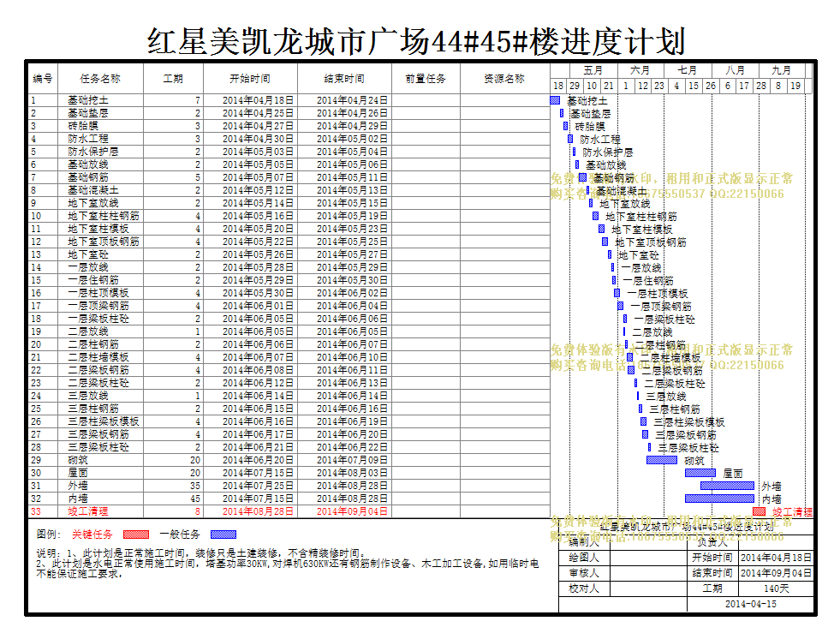This screenshot has width=840, height=639.
Task: Click the 说明 notes heading below the legend
Action: 49,553
